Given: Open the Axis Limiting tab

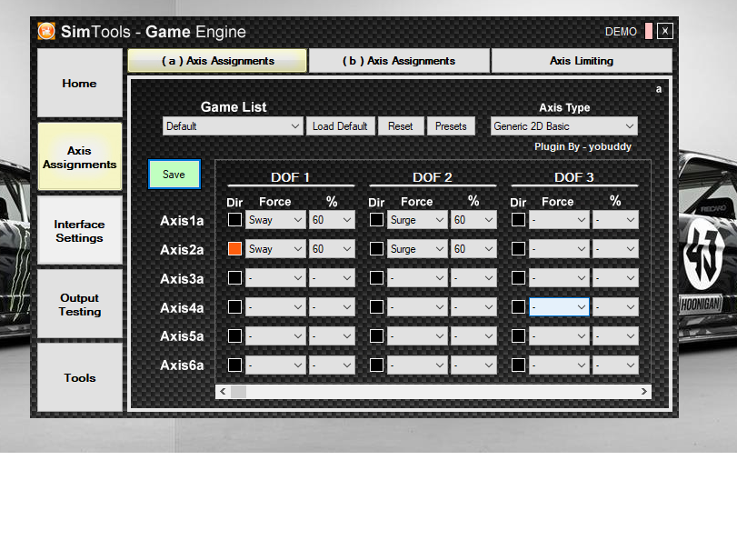Looking at the screenshot, I should [582, 61].
